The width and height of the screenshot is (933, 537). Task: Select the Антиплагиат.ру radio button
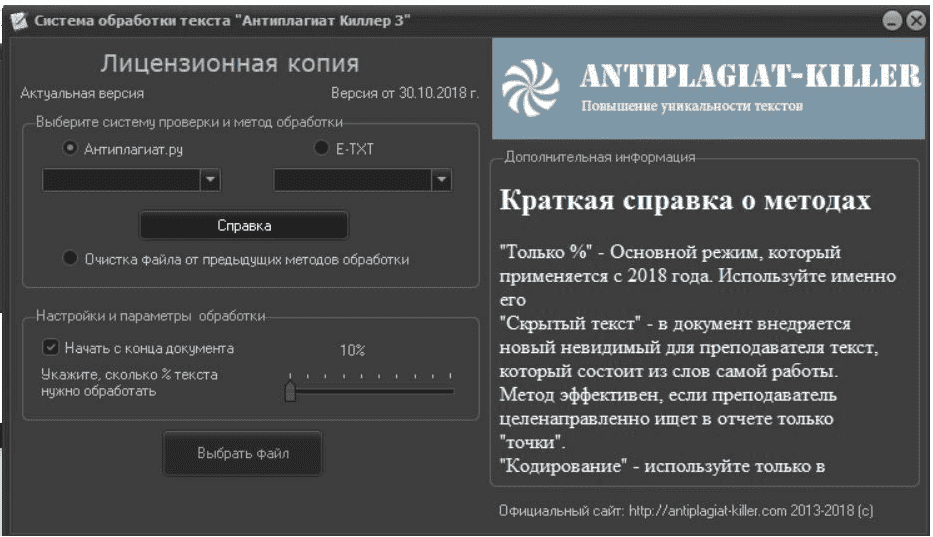(x=70, y=148)
